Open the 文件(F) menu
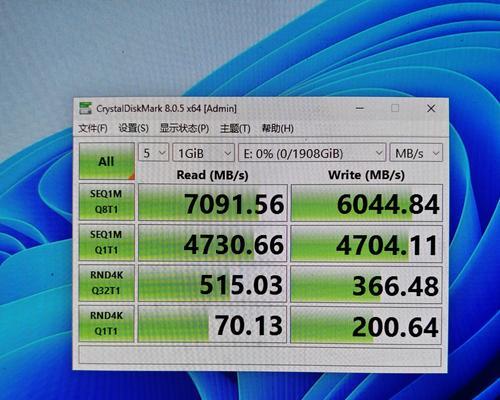The height and width of the screenshot is (400, 500). [x=93, y=128]
